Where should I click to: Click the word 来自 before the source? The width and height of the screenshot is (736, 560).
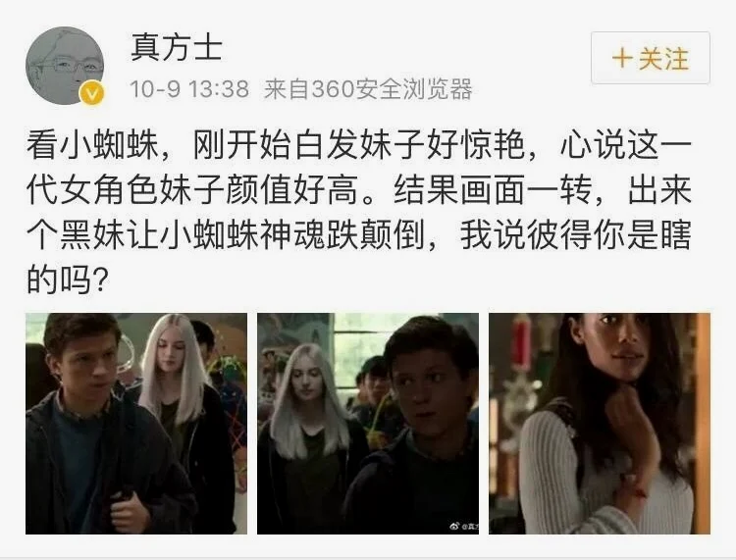pos(287,88)
